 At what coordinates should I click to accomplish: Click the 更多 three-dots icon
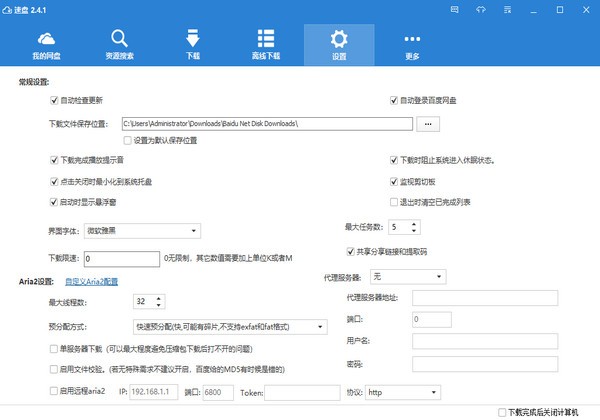pos(412,41)
